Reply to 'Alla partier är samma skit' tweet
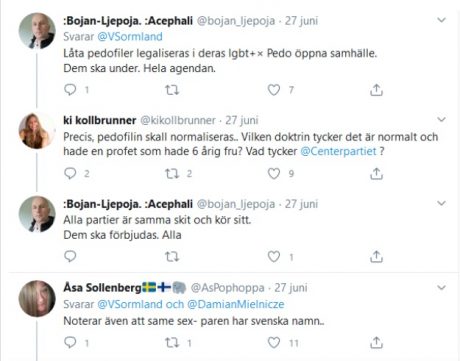The image size is (460, 361). click(70, 256)
